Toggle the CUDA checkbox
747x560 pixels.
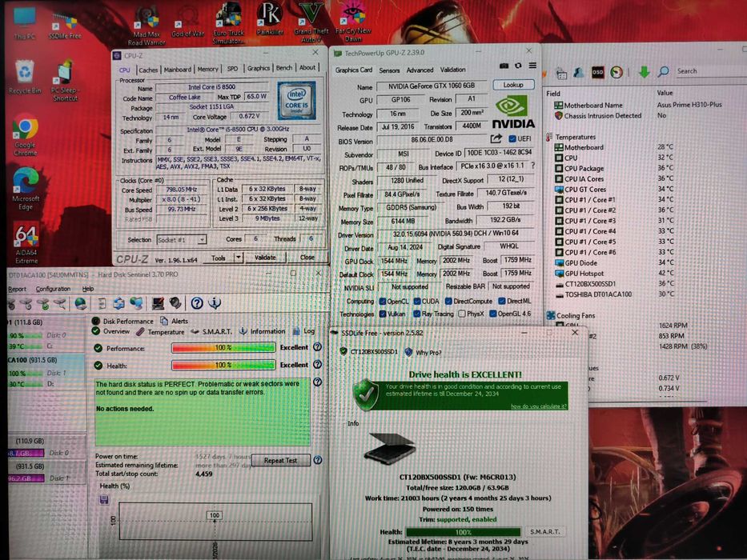[x=417, y=301]
